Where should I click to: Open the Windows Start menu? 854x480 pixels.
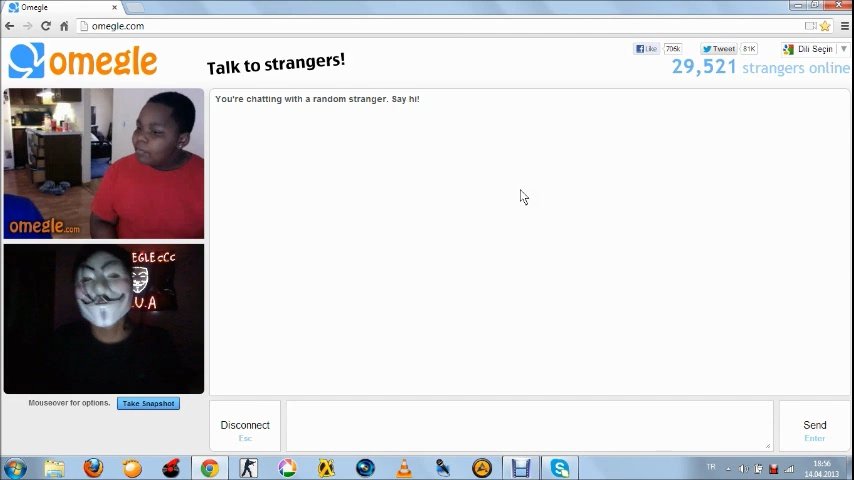15,468
